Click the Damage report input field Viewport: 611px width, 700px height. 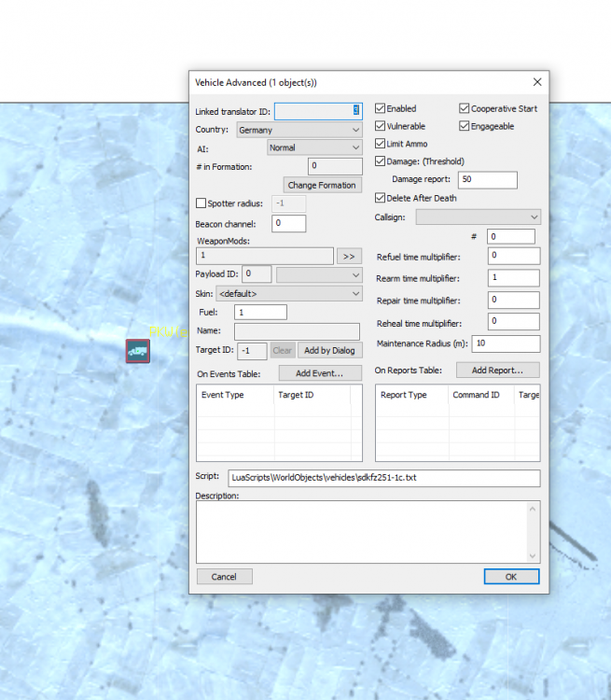[487, 179]
